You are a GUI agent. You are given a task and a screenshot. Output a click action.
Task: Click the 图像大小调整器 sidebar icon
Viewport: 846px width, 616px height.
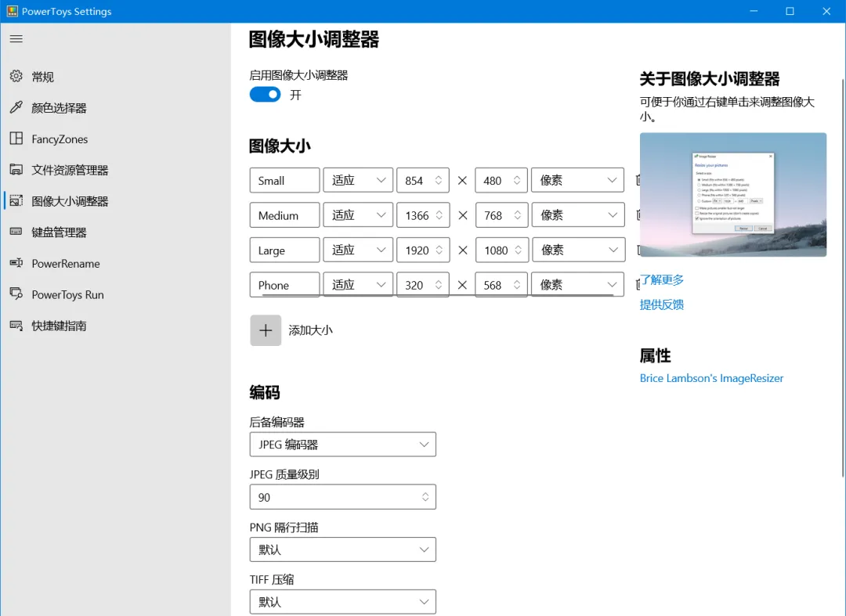pyautogui.click(x=16, y=201)
